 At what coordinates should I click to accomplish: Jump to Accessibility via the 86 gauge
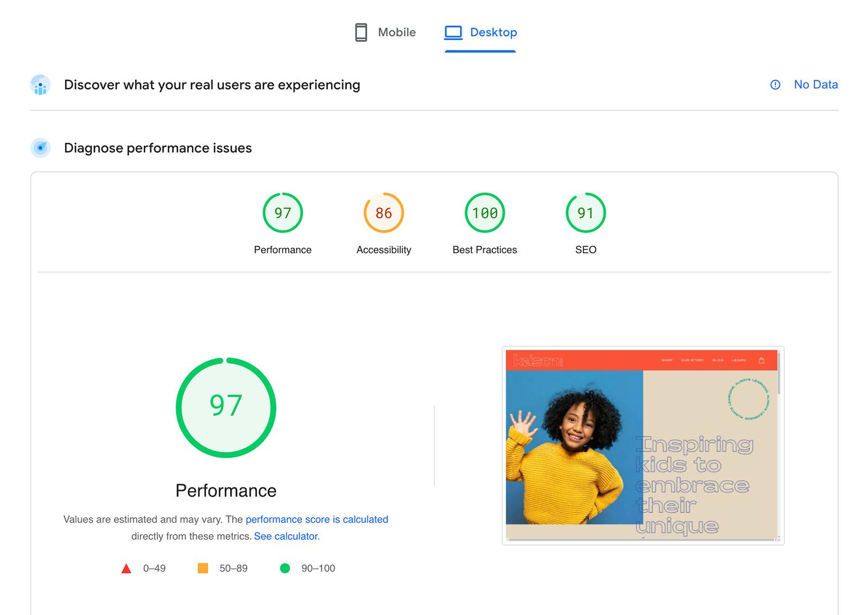tap(384, 213)
